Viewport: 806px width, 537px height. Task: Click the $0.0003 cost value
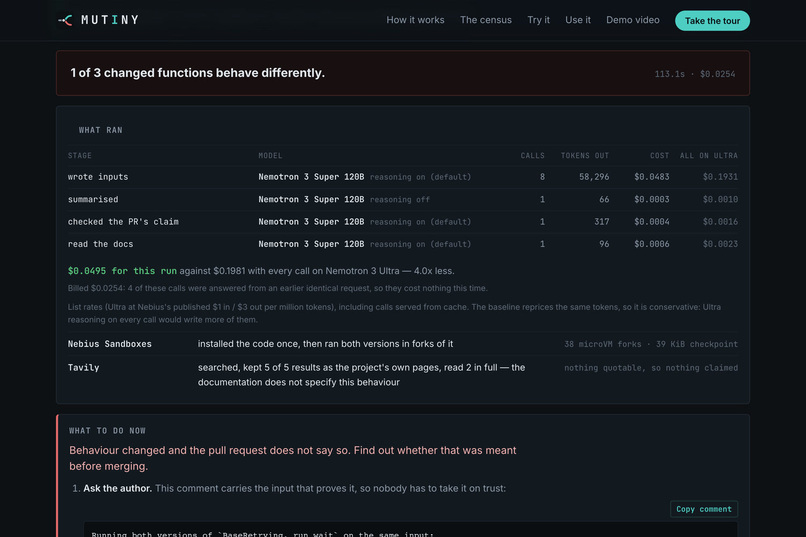652,199
